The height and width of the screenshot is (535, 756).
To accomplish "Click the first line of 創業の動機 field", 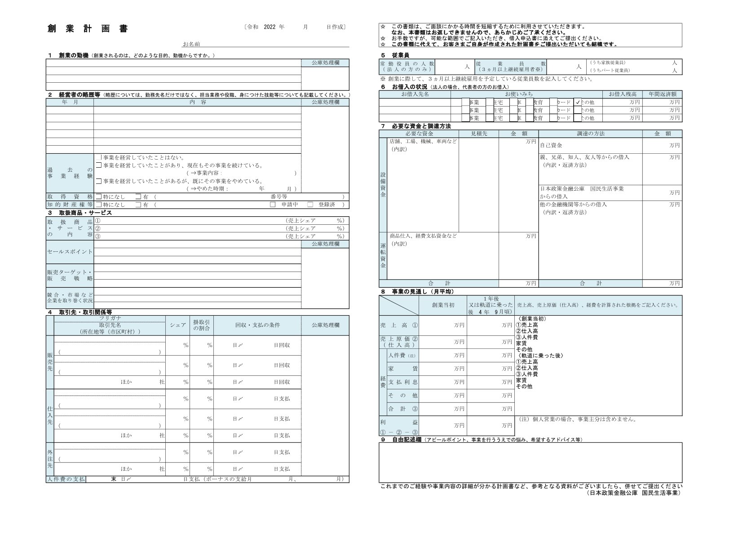I will [173, 63].
